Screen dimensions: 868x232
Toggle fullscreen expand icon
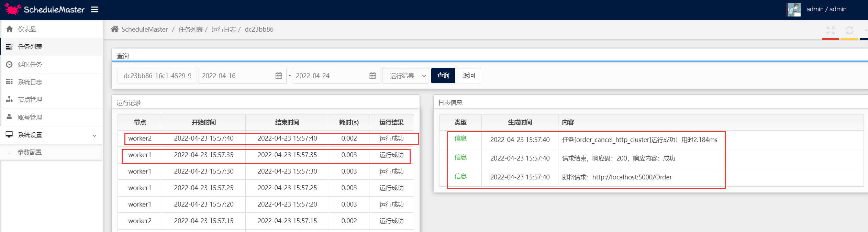point(831,31)
